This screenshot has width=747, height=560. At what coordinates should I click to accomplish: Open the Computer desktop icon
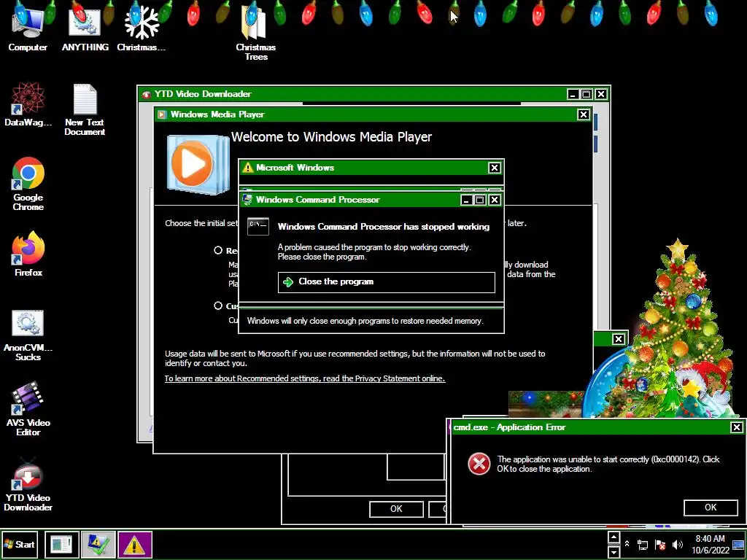point(28,28)
